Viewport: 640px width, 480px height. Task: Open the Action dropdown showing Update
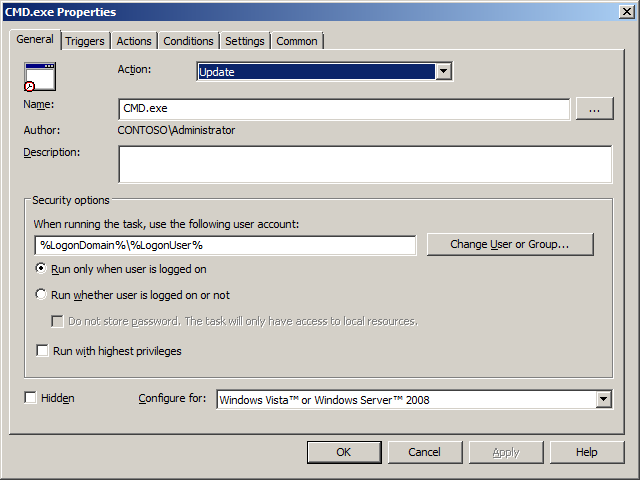coord(443,72)
